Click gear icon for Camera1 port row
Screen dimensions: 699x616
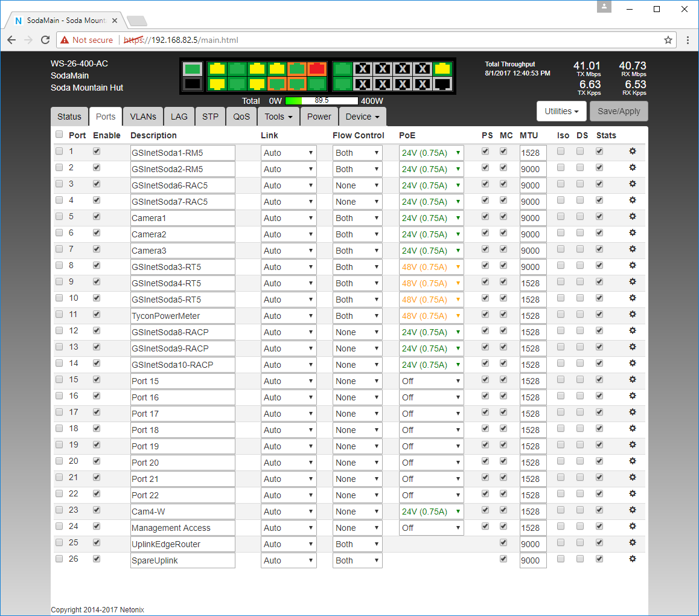point(633,217)
